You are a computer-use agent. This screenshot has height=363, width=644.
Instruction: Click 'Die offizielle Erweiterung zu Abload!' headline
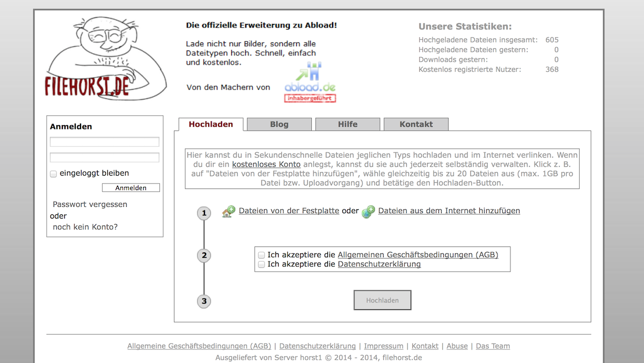261,25
